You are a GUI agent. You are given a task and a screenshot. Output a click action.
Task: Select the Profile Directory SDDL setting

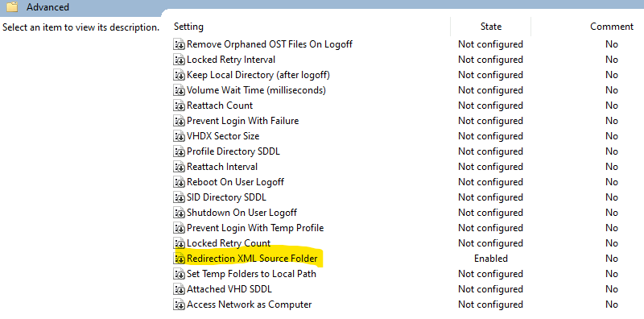233,151
